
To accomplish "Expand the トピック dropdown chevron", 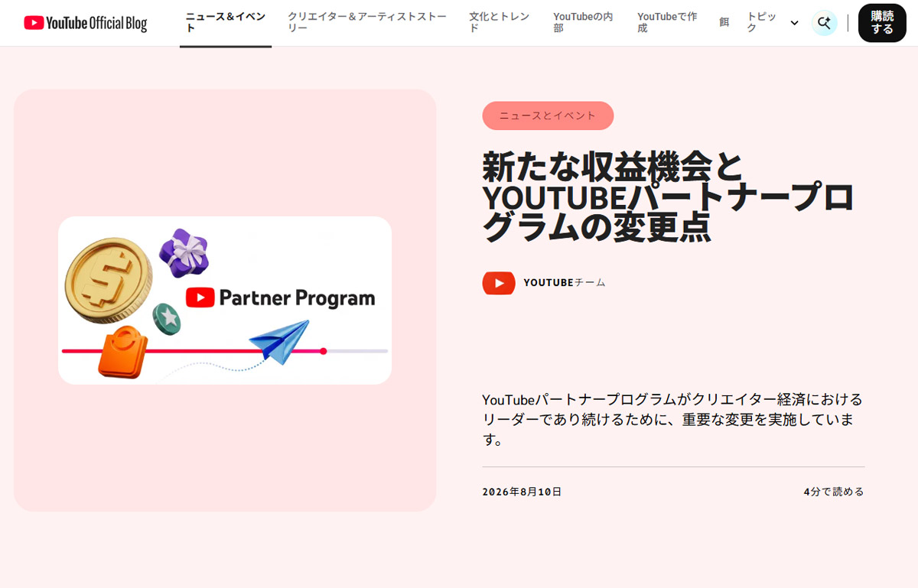I will tap(794, 23).
